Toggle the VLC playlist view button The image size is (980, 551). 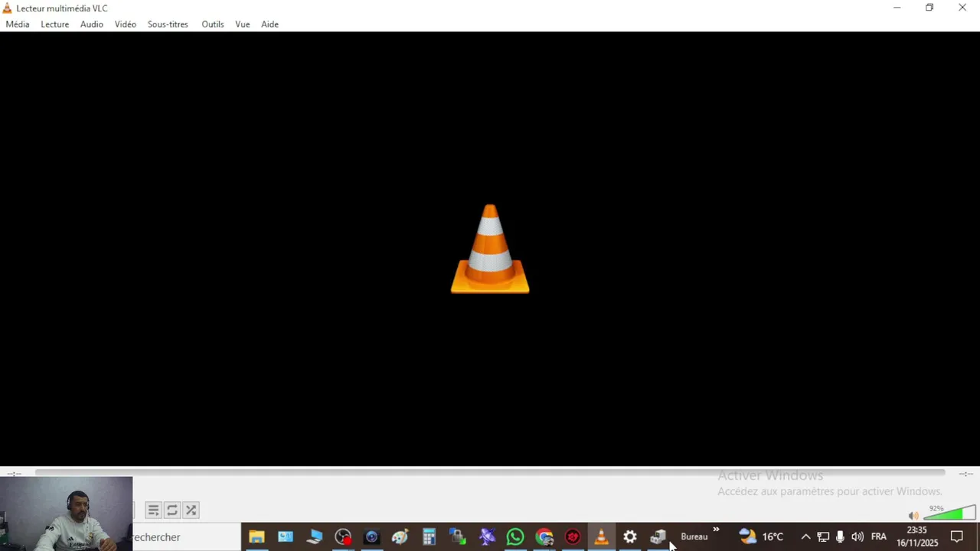(153, 510)
